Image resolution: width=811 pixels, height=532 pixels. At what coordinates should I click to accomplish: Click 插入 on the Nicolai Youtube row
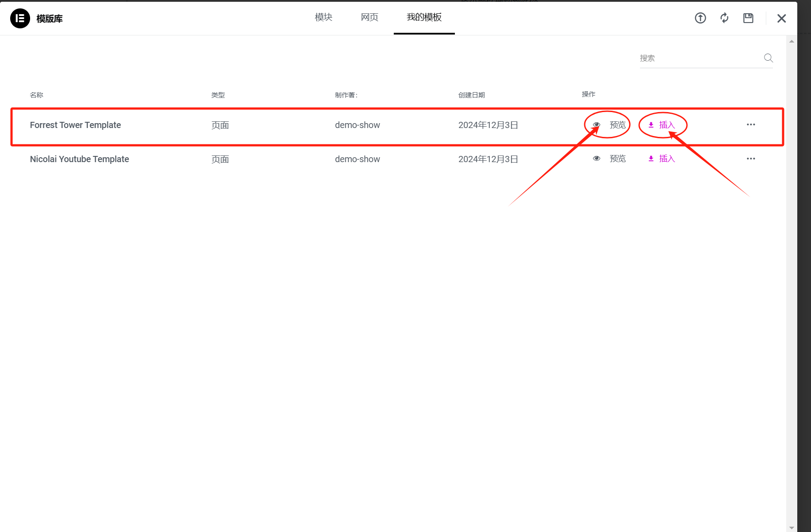[666, 158]
